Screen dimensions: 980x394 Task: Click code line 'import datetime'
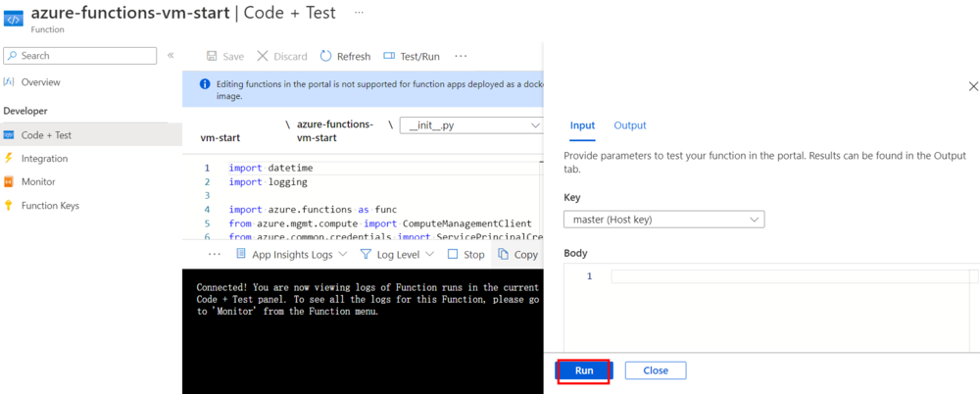click(x=270, y=169)
